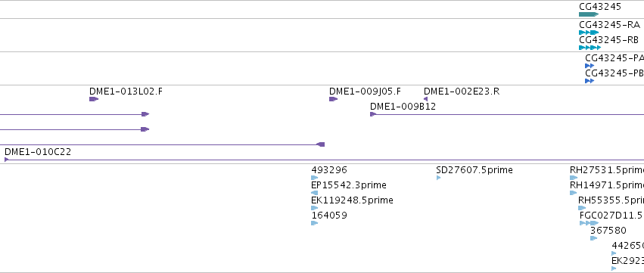
Task: Click the DME1-013L02.F purple arrow feature
Action: tap(94, 99)
